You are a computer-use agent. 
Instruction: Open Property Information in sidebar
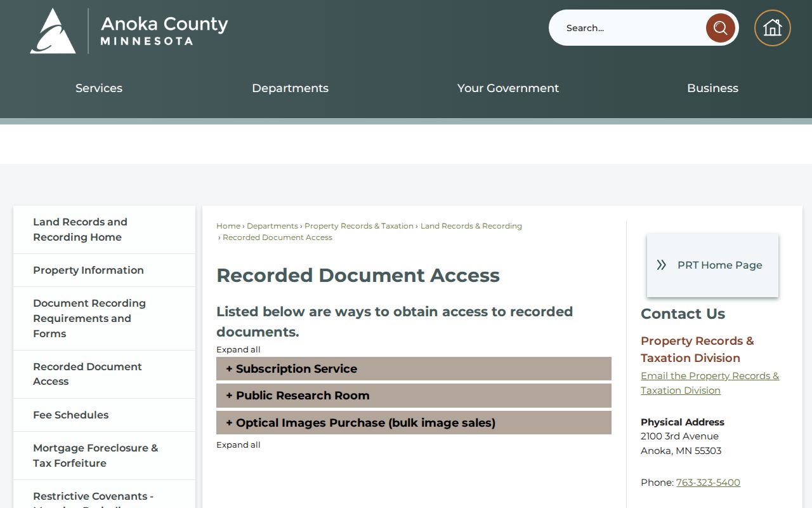[105, 270]
